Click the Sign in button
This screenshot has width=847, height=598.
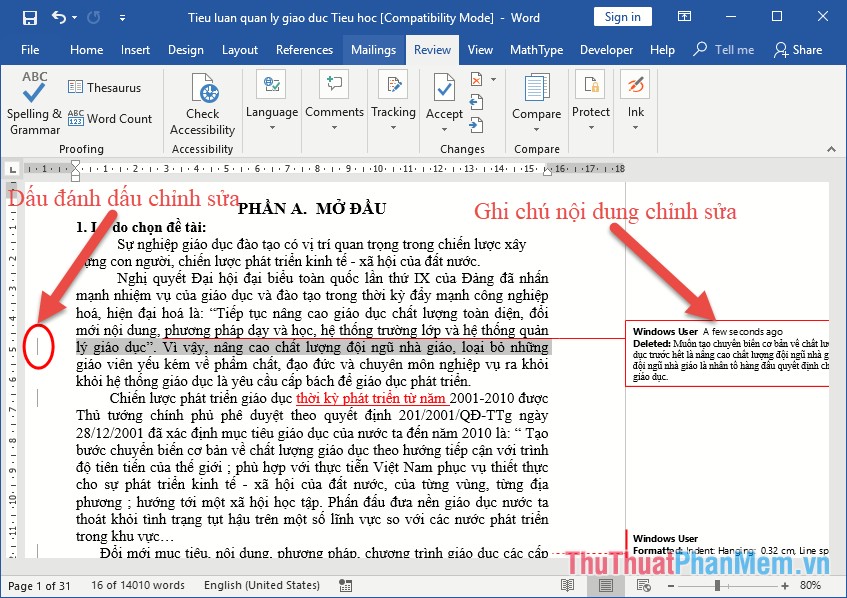click(622, 17)
